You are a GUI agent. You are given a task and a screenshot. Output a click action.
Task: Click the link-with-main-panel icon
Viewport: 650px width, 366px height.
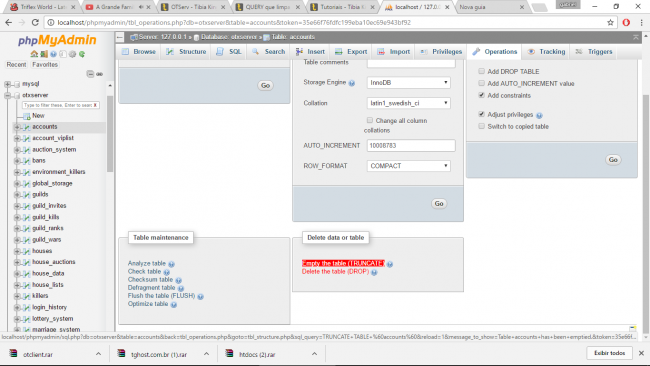99,74
